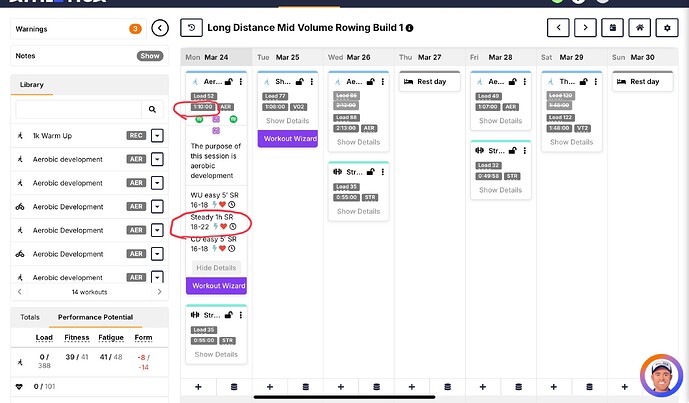689x403 pixels.
Task: Open plan history icon beside title
Action: point(192,27)
